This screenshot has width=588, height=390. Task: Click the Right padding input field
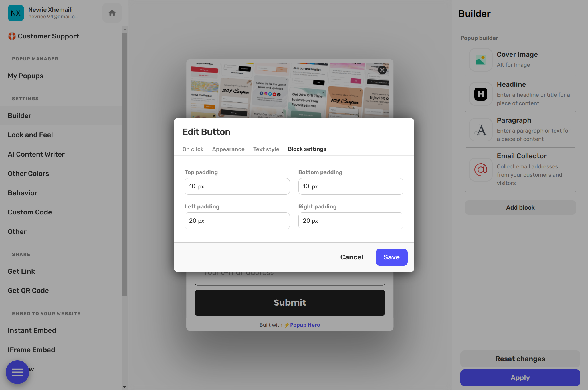(351, 221)
